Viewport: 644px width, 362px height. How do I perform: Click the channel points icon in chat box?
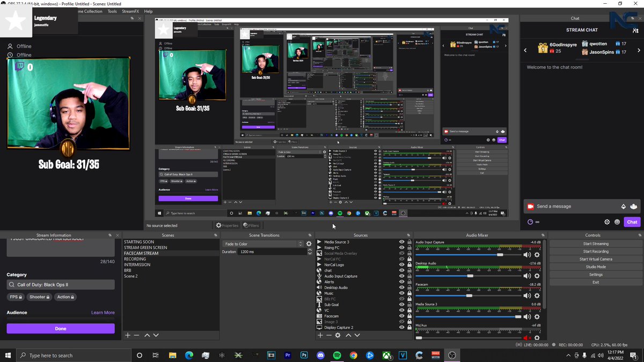coord(530,222)
